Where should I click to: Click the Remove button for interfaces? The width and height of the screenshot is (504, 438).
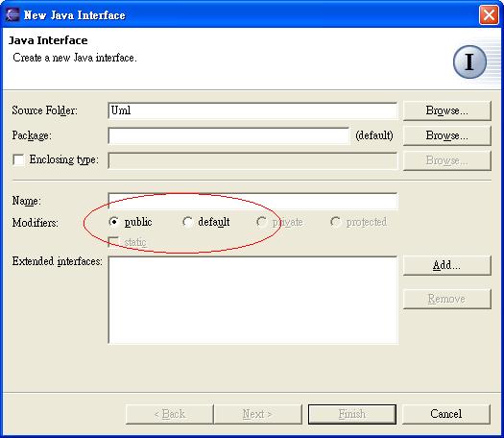(x=447, y=299)
